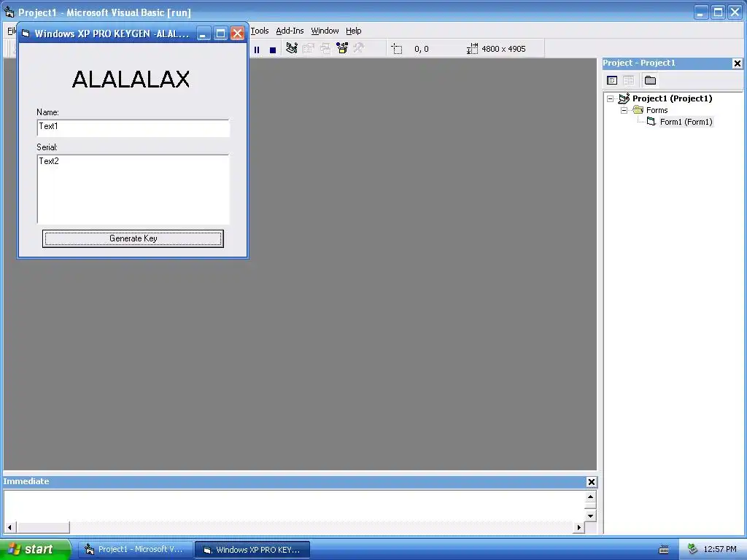The width and height of the screenshot is (747, 560).
Task: Click View Object icon in Project panel
Action: pyautogui.click(x=628, y=80)
